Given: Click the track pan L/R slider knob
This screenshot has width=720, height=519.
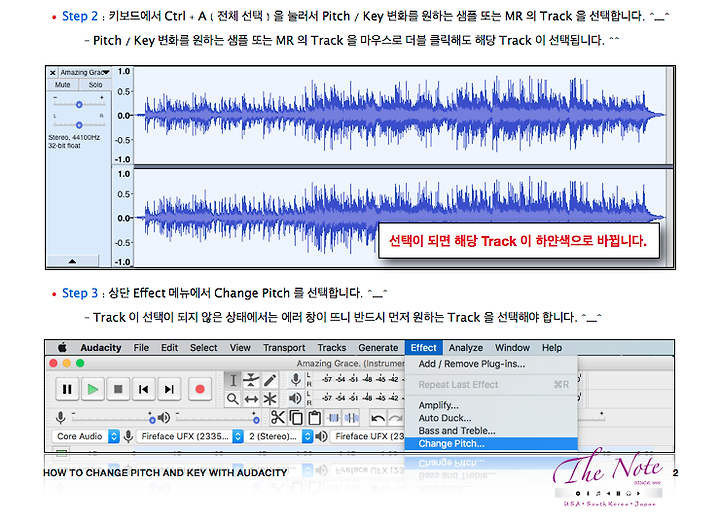Looking at the screenshot, I should [79, 125].
